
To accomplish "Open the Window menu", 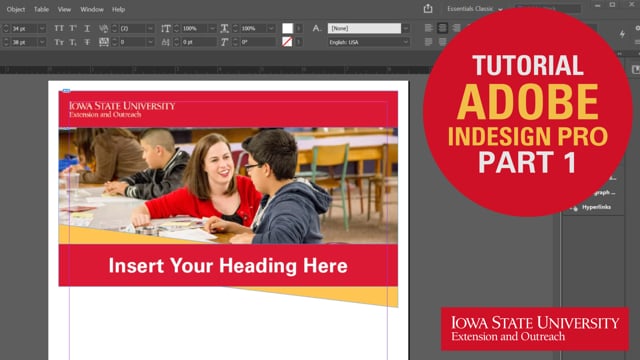I will [92, 9].
